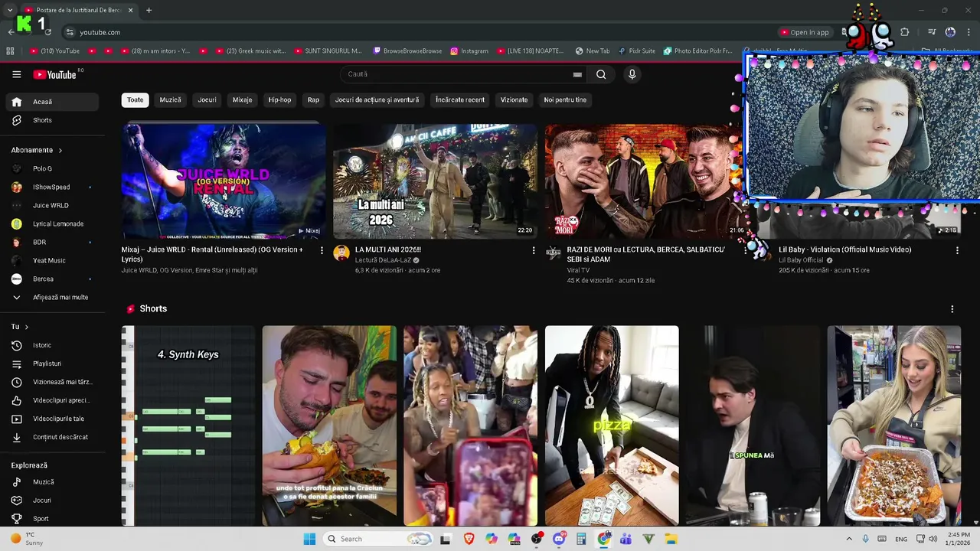Open Videoclipurile tale
980x551 pixels.
[x=52, y=419]
